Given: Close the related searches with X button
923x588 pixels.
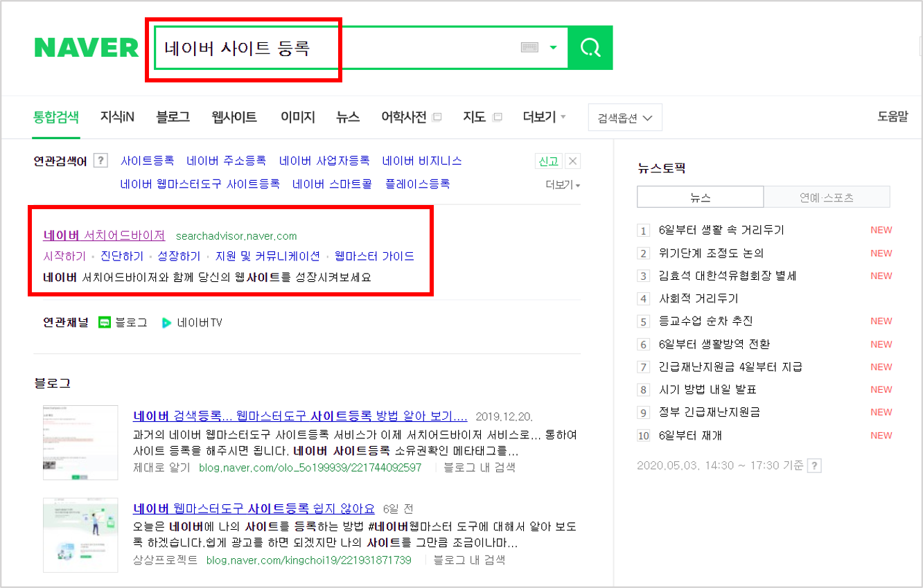Looking at the screenshot, I should coord(572,161).
